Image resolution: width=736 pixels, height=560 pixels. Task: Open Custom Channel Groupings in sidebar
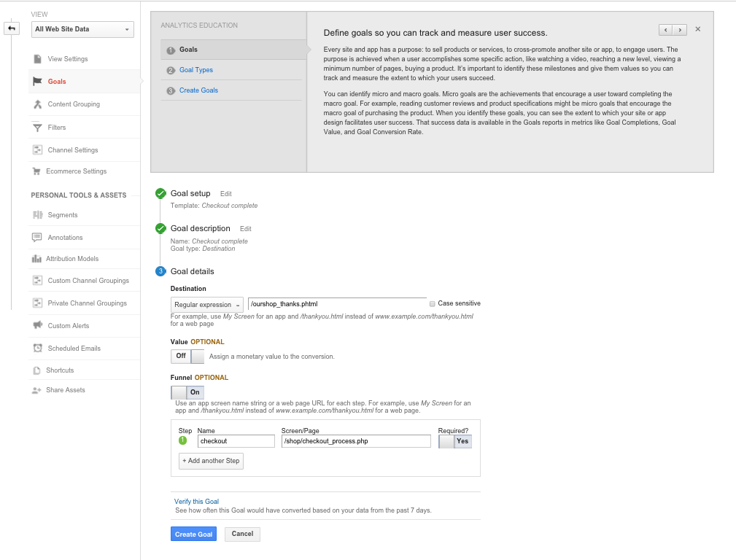[x=88, y=280]
